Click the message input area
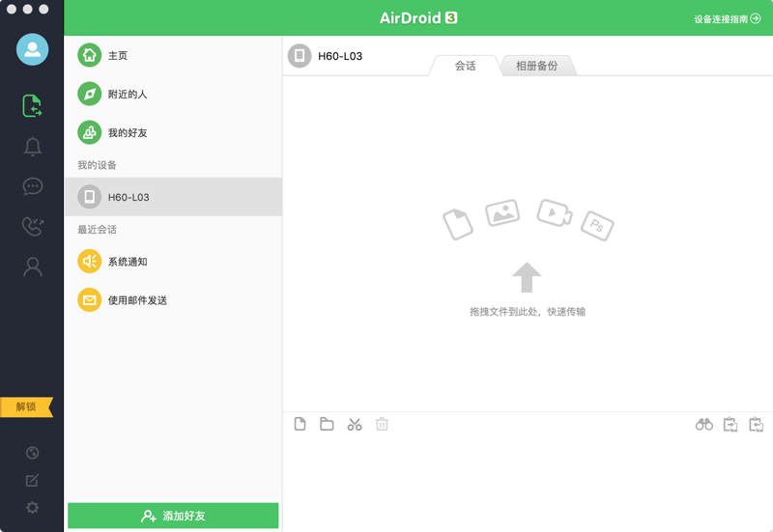The image size is (773, 532). [528, 484]
